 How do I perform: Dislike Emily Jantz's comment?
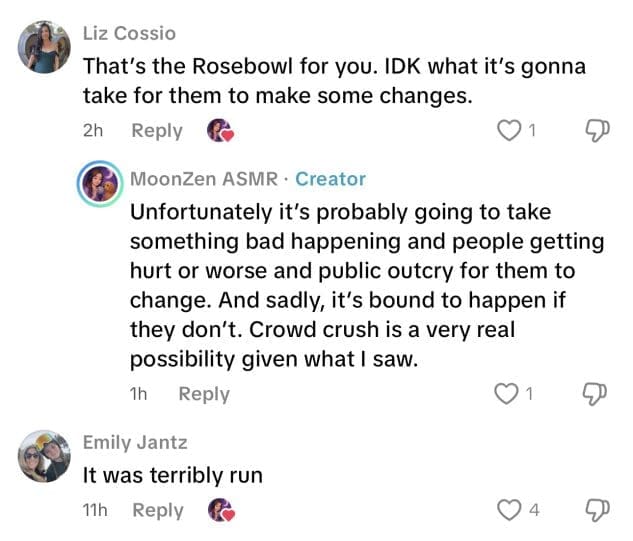595,510
